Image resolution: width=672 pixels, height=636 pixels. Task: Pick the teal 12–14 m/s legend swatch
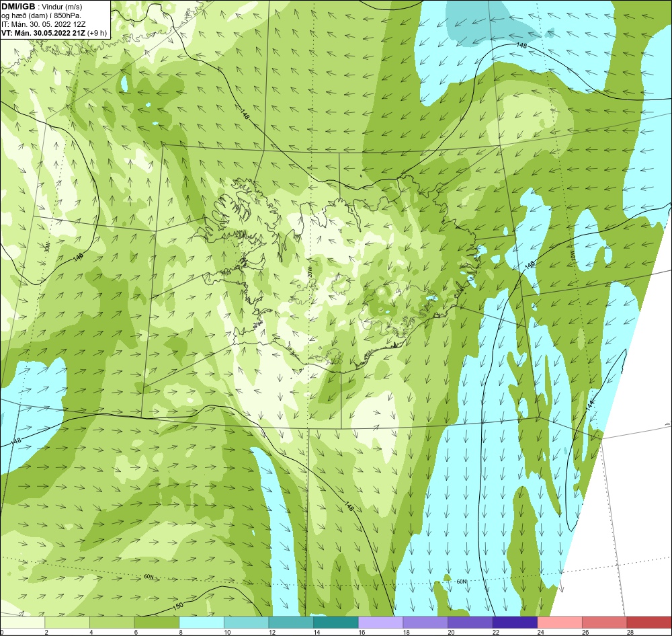tap(291, 623)
